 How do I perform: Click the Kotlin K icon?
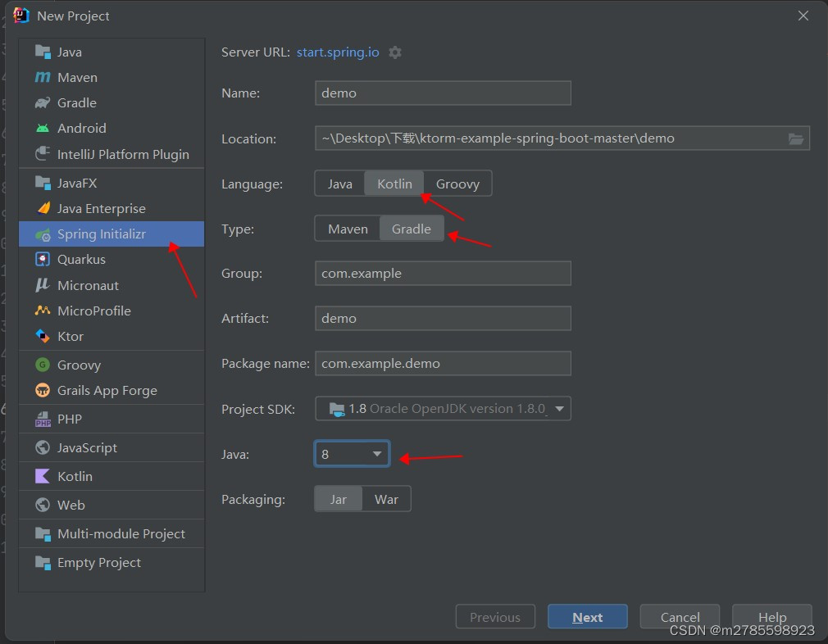click(x=43, y=476)
